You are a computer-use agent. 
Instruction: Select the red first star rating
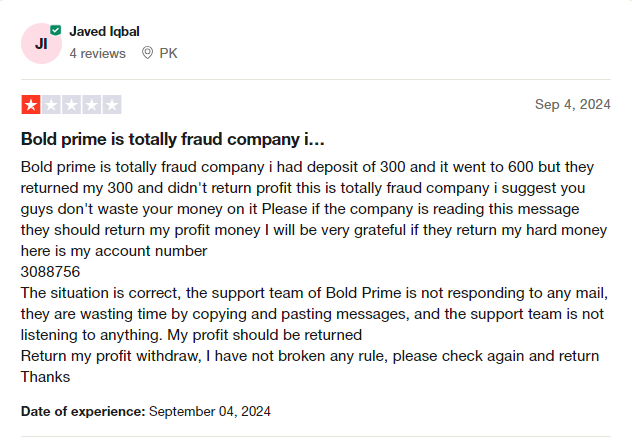click(31, 105)
